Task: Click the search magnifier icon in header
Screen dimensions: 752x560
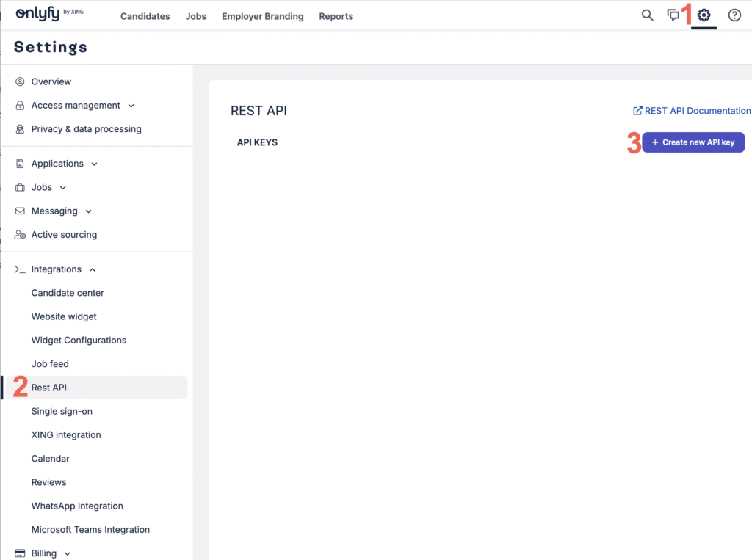Action: (x=647, y=15)
